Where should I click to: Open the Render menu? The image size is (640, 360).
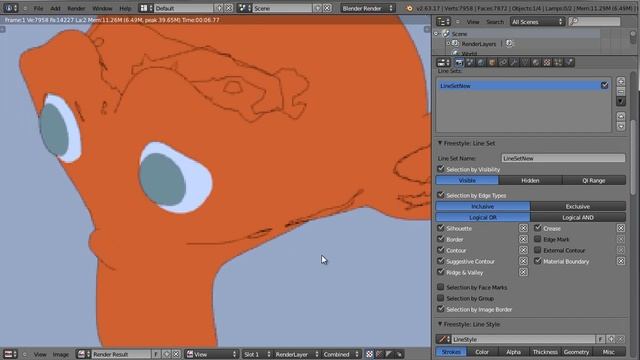pyautogui.click(x=76, y=8)
